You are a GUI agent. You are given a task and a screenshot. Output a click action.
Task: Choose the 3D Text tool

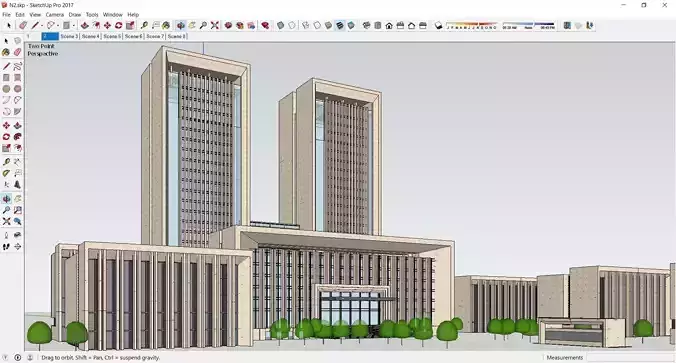[x=18, y=185]
